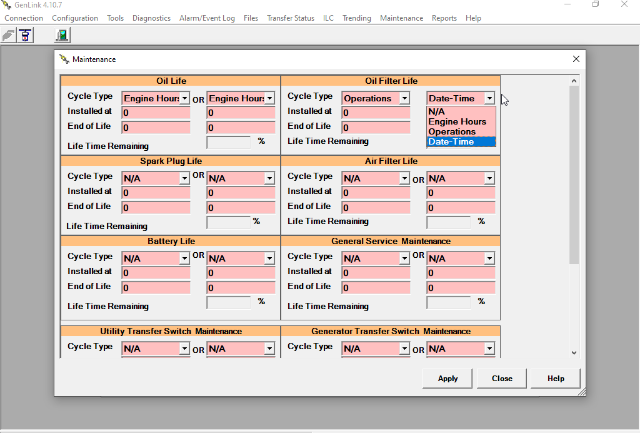640x433 pixels.
Task: Click the connect plug toolbar icon
Action: [x=8, y=35]
